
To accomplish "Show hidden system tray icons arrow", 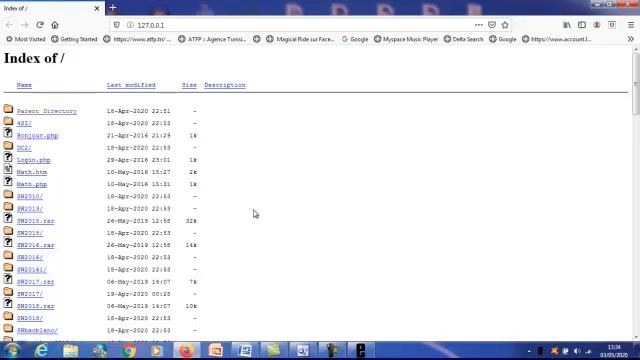I will pyautogui.click(x=529, y=351).
